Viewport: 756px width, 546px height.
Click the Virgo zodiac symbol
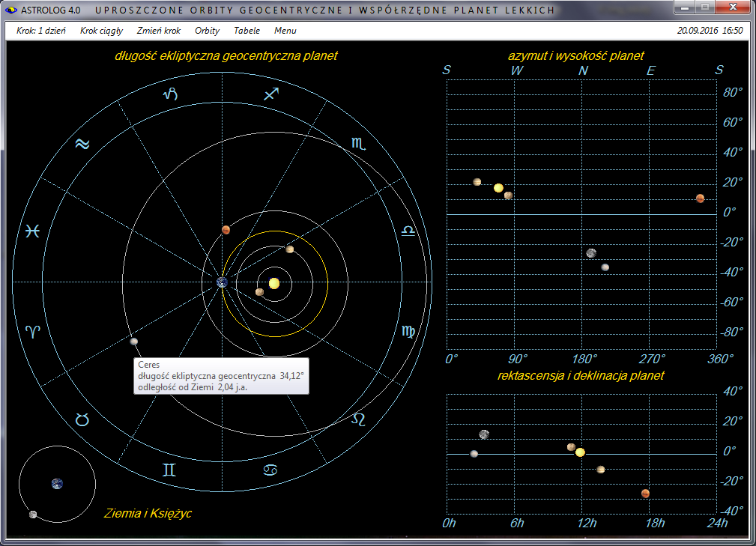point(408,330)
